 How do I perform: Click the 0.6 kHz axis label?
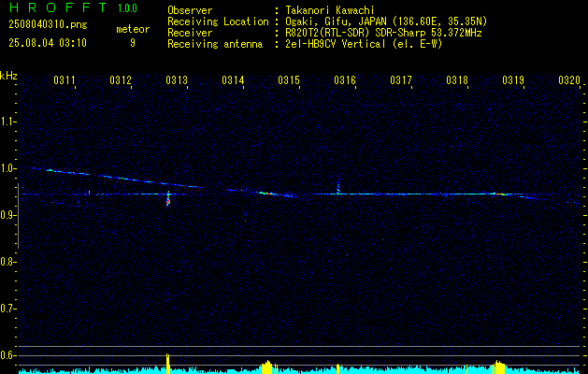pyautogui.click(x=7, y=355)
